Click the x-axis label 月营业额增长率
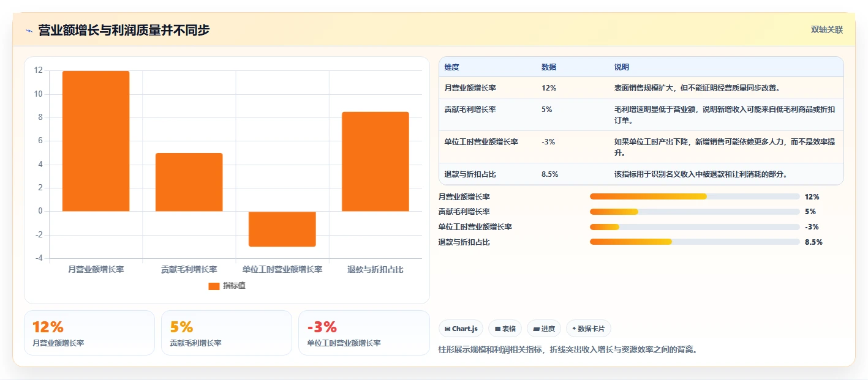Viewport: 868px width, 380px height. 96,269
